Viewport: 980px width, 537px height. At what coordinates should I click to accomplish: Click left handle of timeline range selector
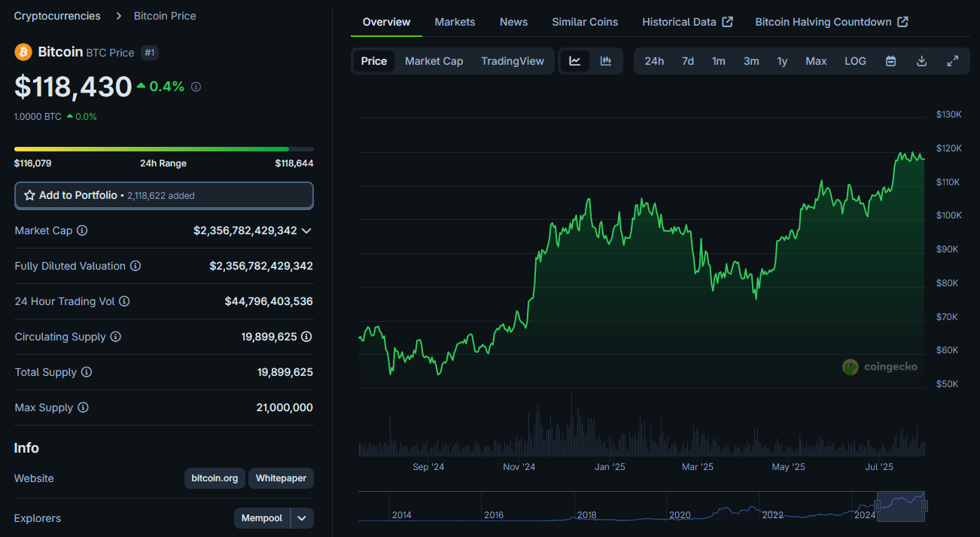[877, 505]
